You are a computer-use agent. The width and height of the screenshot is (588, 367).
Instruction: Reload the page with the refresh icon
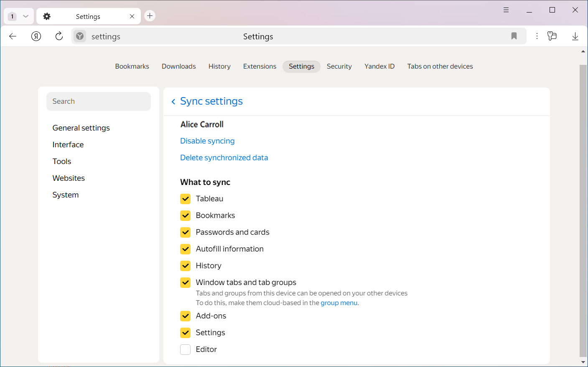tap(59, 36)
